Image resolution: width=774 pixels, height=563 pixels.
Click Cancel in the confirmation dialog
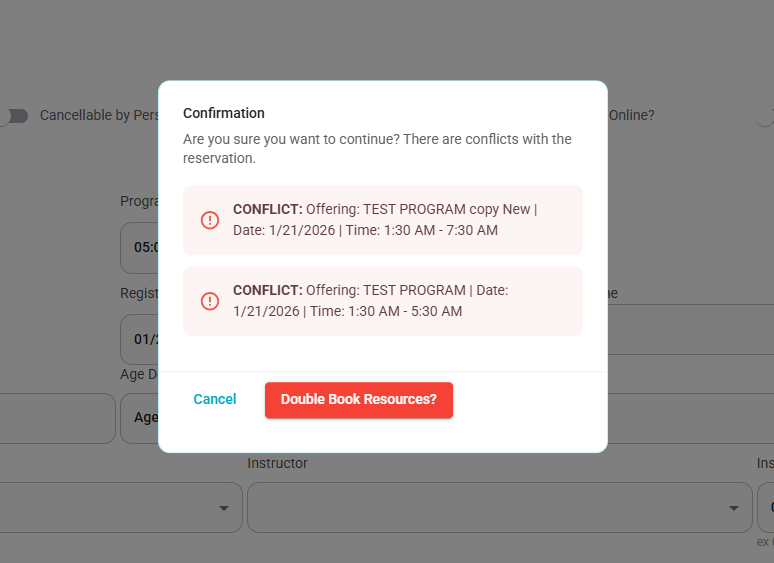pyautogui.click(x=215, y=399)
